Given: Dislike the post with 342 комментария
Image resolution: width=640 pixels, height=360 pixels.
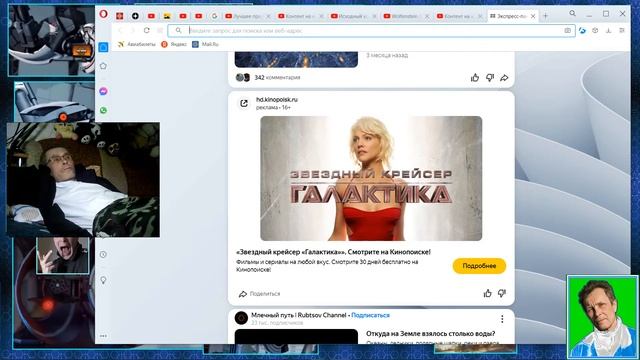Looking at the screenshot, I should click(x=490, y=78).
